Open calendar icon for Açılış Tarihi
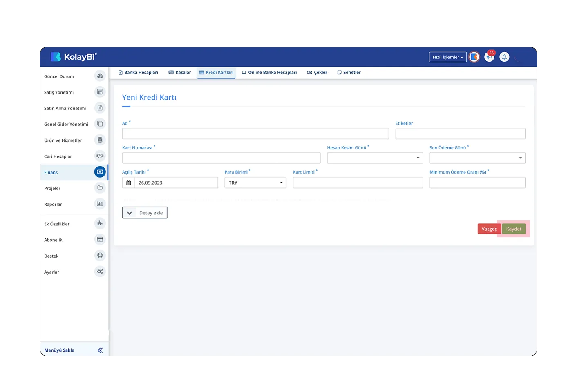 (x=128, y=183)
